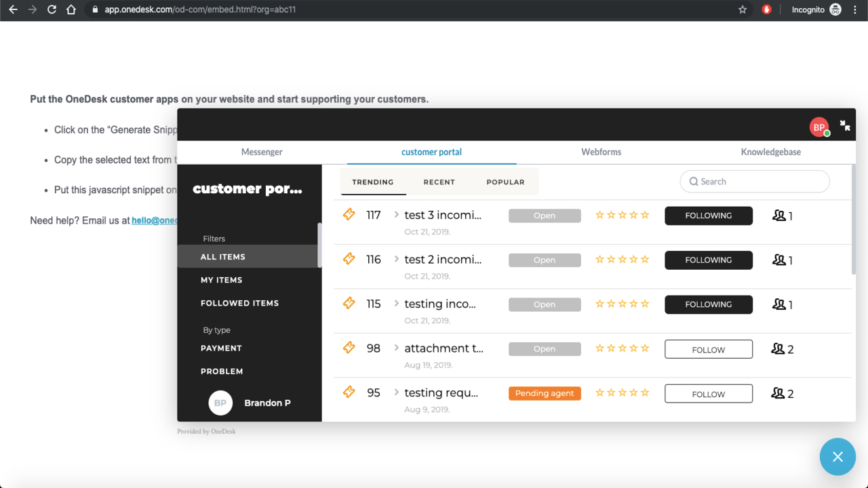The image size is (868, 488).
Task: Click the Search input field
Action: 755,182
